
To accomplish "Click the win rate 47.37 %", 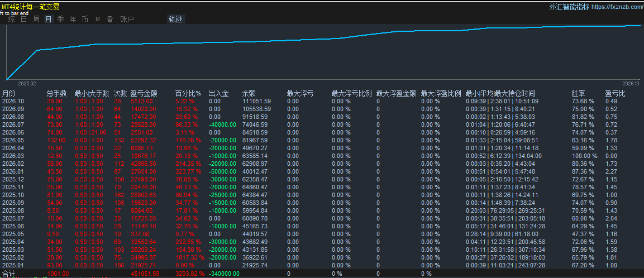I will pos(583,234).
